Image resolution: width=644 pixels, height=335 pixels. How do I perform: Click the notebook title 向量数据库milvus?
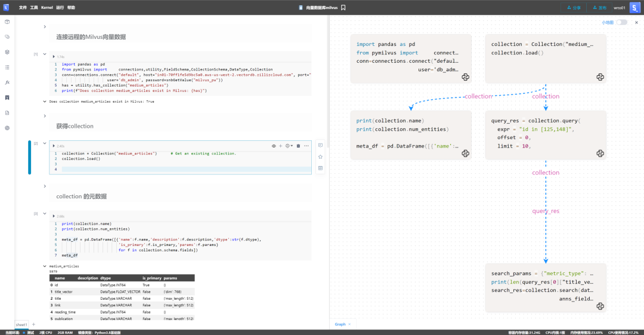tap(321, 7)
